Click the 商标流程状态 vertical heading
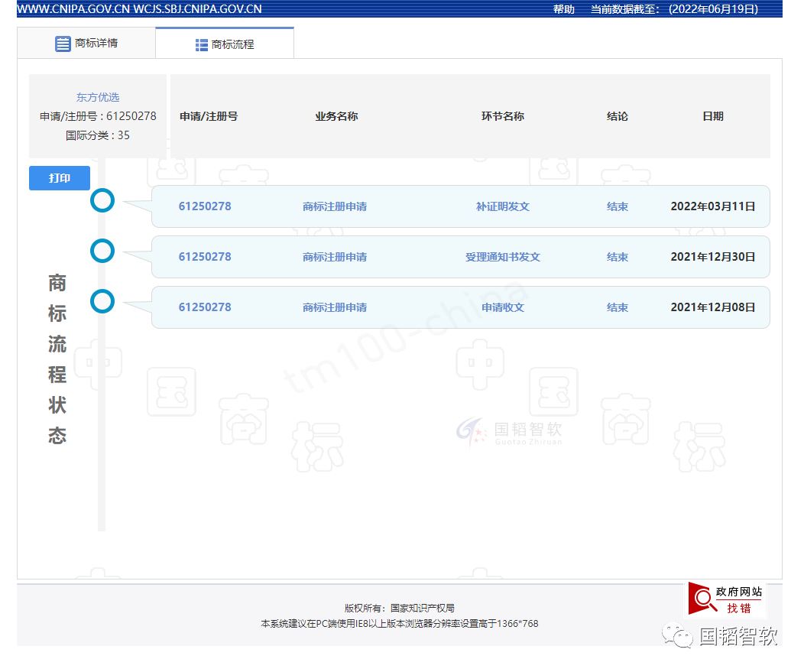The image size is (804, 672). (x=57, y=359)
